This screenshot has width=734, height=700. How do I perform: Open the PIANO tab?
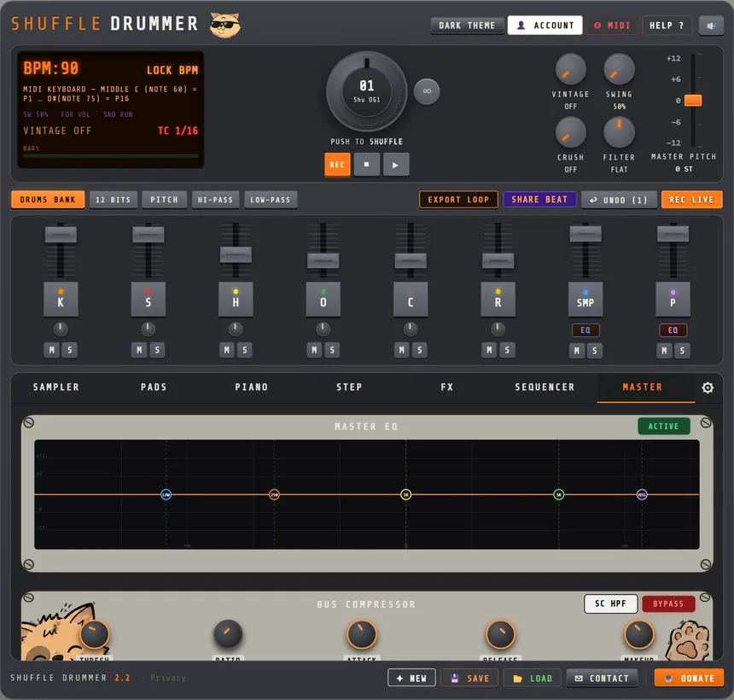click(252, 388)
